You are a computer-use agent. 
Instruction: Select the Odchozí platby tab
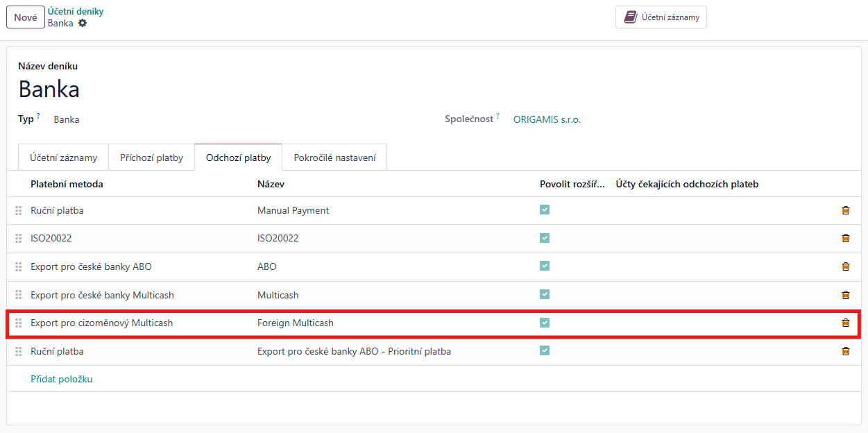pyautogui.click(x=239, y=158)
